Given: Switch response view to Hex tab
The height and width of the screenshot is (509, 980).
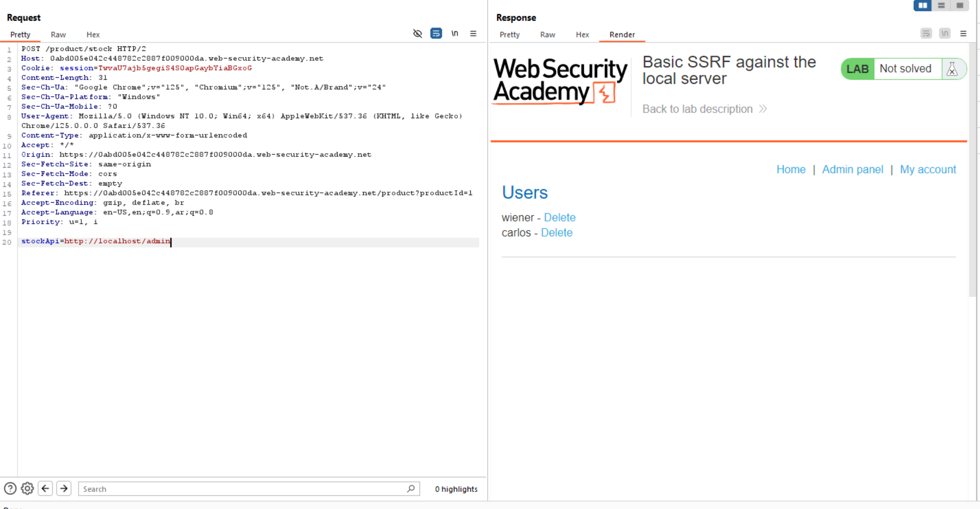Looking at the screenshot, I should pyautogui.click(x=582, y=35).
